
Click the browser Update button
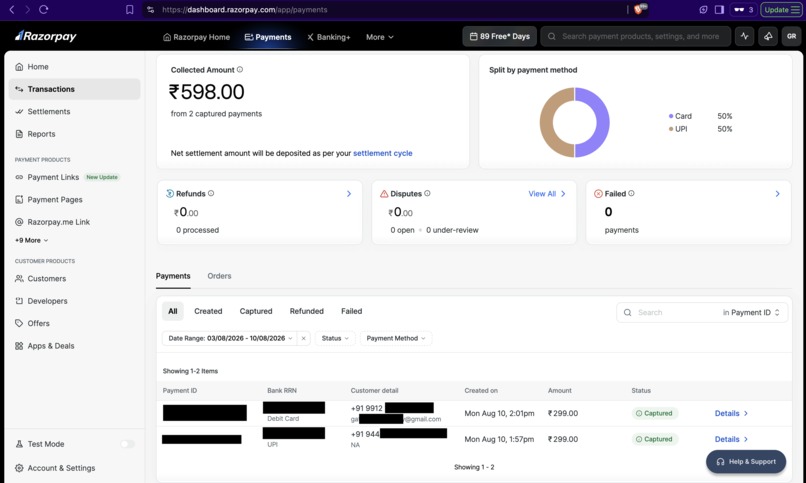click(780, 9)
